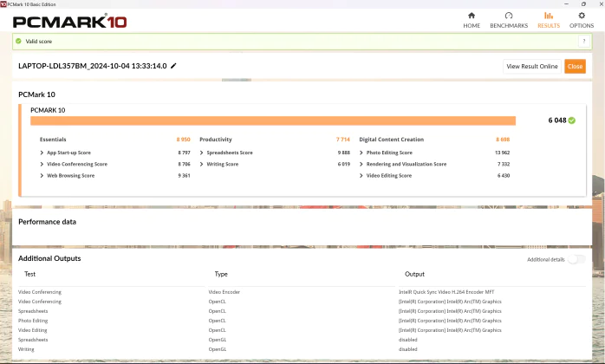The width and height of the screenshot is (605, 364).
Task: Click the PCMark 10 overall score bar
Action: [x=273, y=120]
